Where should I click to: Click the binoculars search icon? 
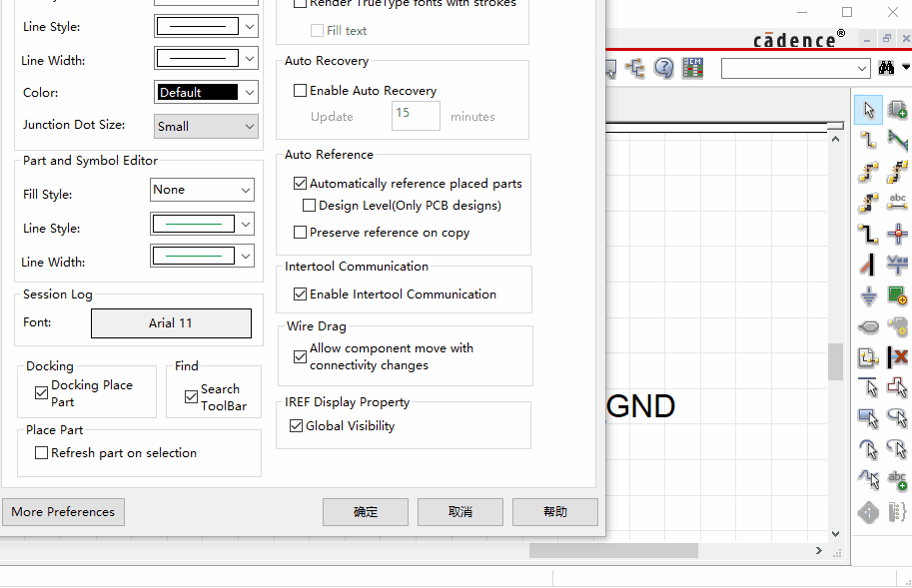click(x=886, y=68)
